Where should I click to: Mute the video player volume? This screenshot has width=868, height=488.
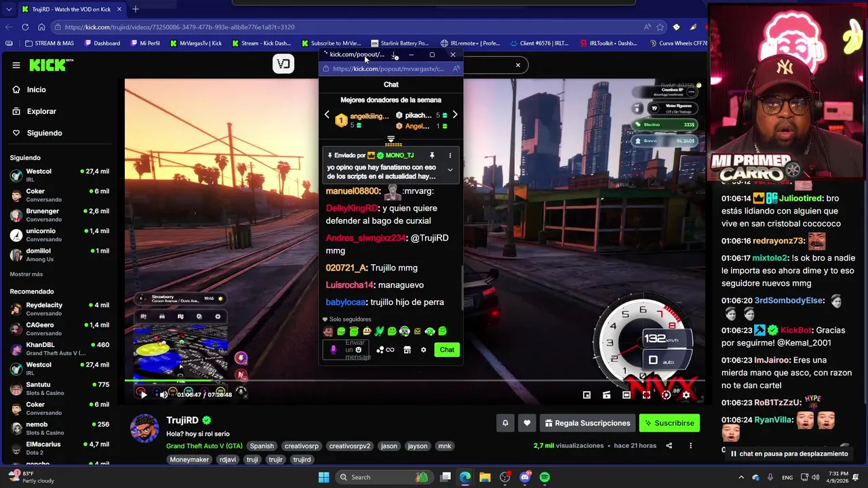point(163,394)
